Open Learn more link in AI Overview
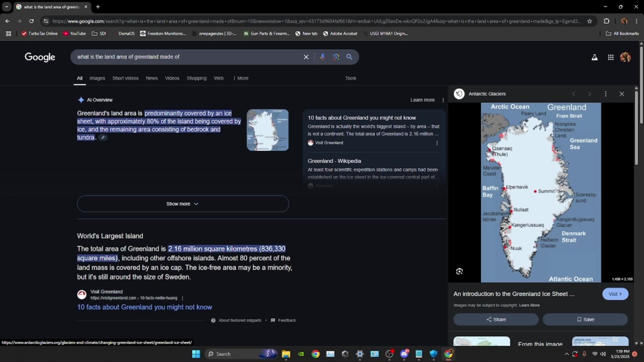 [x=423, y=100]
